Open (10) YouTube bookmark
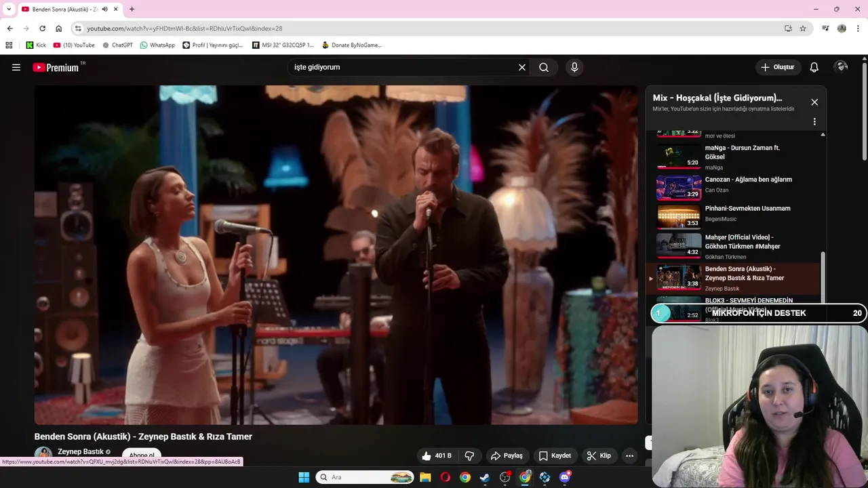 [74, 45]
